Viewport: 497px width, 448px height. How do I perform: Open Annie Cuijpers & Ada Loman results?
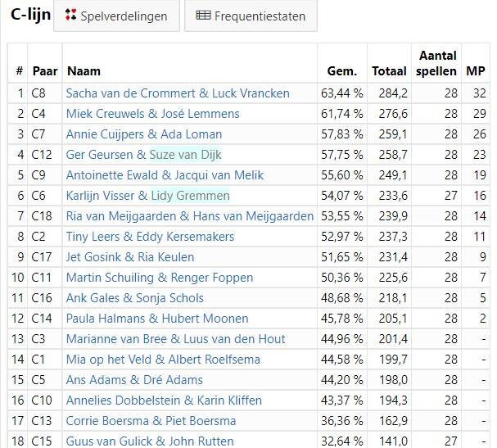click(x=144, y=134)
